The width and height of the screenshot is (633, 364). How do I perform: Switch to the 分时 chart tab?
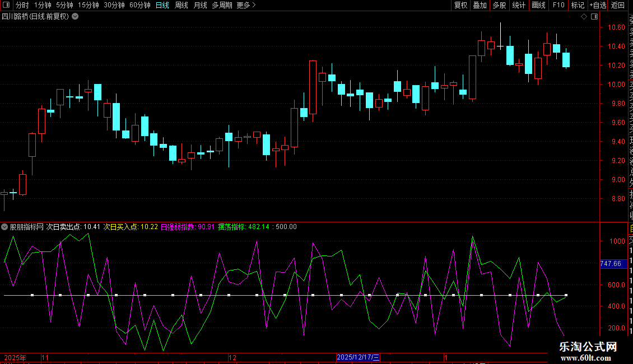(22, 5)
